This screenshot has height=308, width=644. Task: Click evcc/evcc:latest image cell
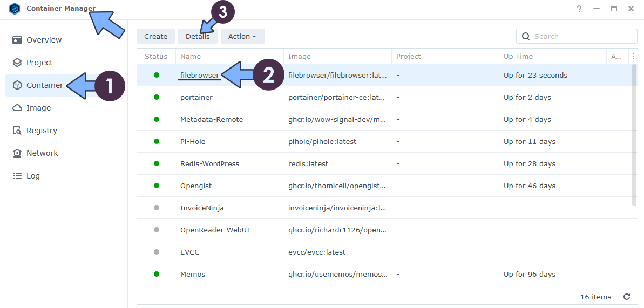tap(317, 252)
